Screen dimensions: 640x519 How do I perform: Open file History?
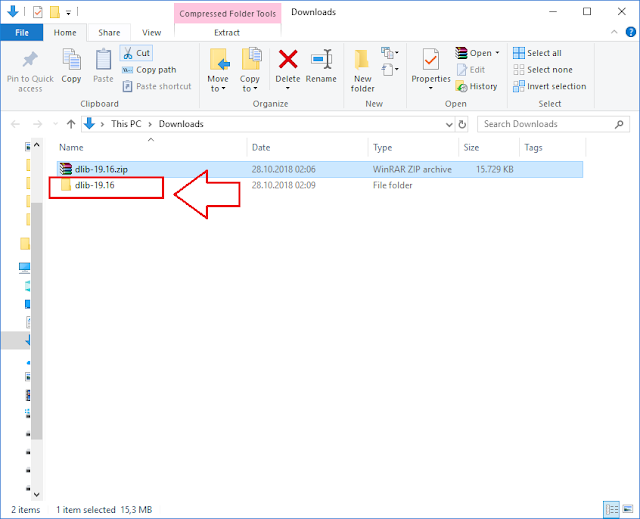pos(476,86)
